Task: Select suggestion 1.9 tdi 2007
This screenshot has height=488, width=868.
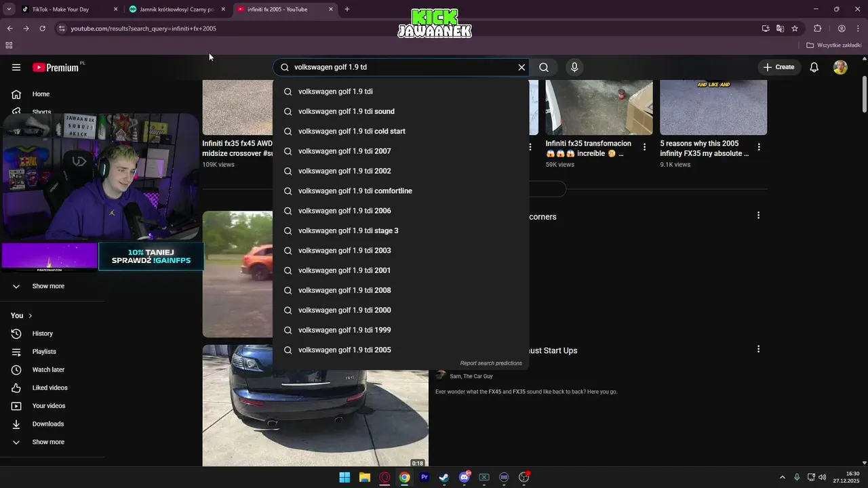Action: point(401,151)
